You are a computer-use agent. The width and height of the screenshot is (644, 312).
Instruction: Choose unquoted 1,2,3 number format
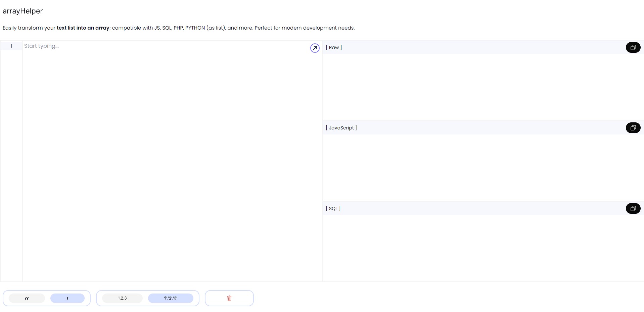point(122,298)
